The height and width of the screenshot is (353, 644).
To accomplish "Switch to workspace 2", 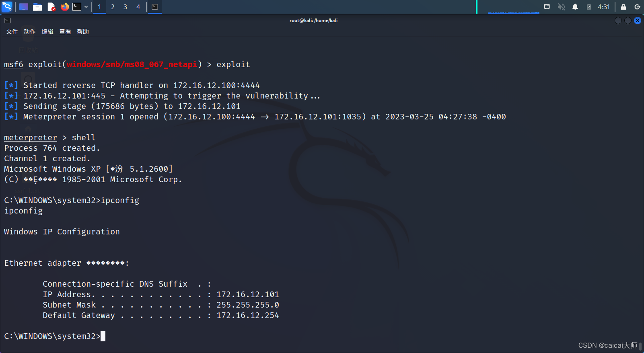I will click(113, 7).
